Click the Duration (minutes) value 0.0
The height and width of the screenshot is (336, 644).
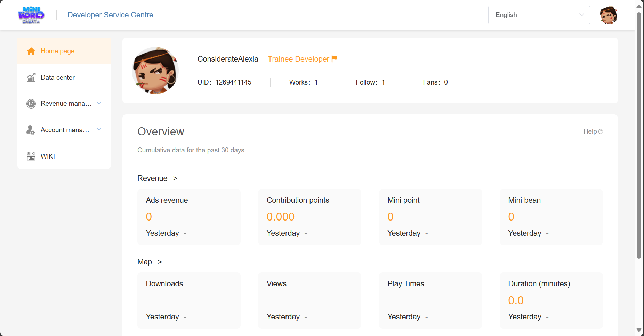pos(516,301)
